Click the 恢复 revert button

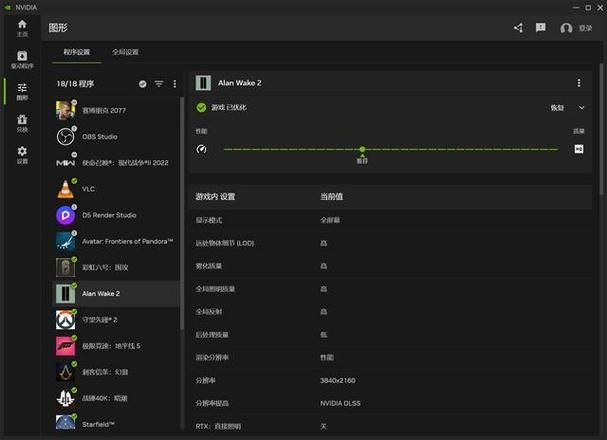pos(557,108)
